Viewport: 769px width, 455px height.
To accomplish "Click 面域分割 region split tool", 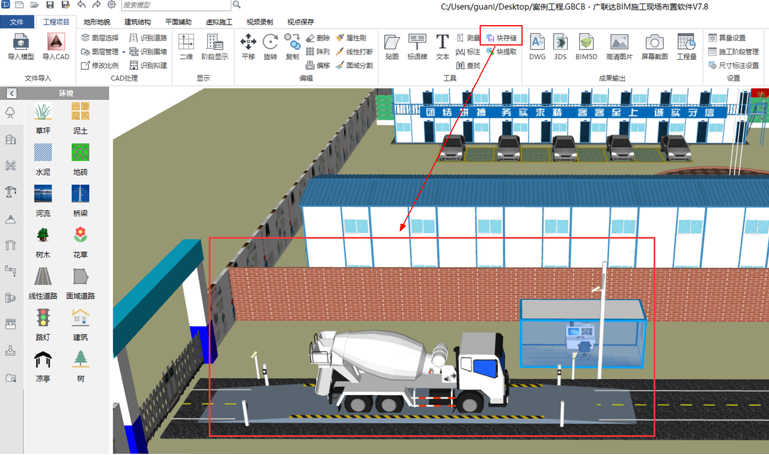I will click(355, 65).
